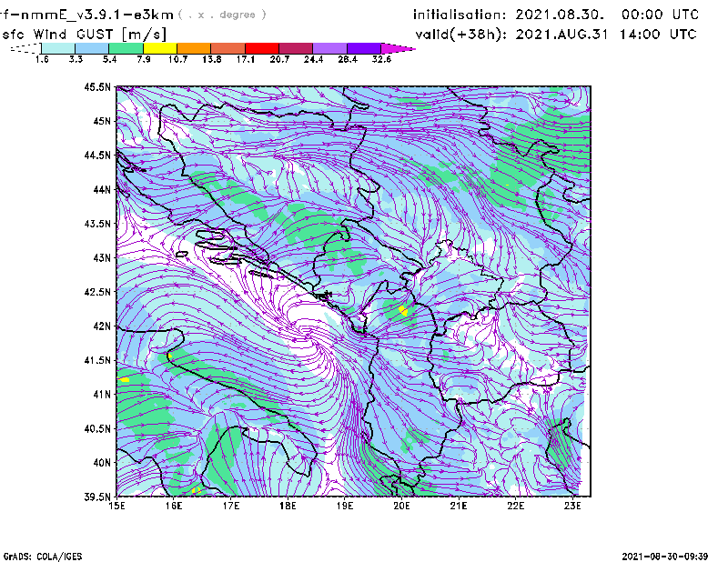728x562 pixels.
Task: Click the light blue 3.3–5.4 legend swatch
Action: (92, 48)
